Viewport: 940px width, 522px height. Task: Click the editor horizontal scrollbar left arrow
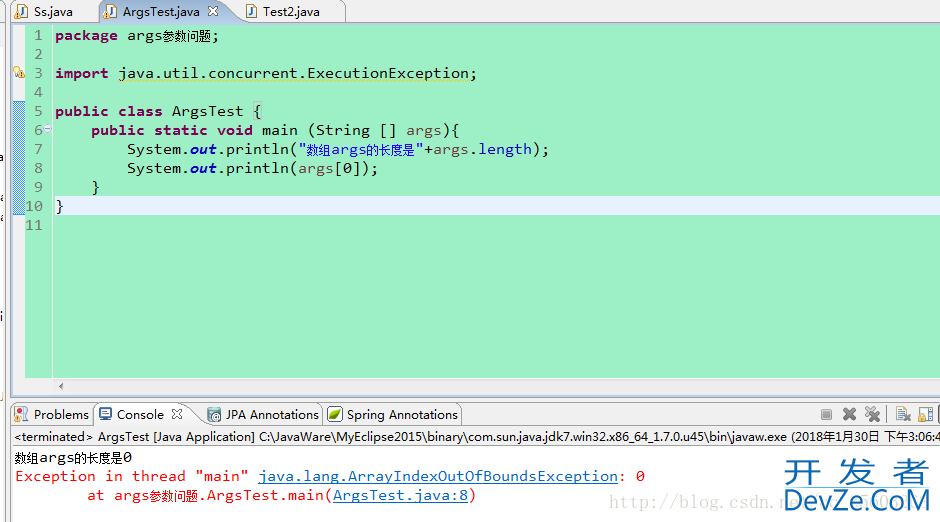pos(61,387)
